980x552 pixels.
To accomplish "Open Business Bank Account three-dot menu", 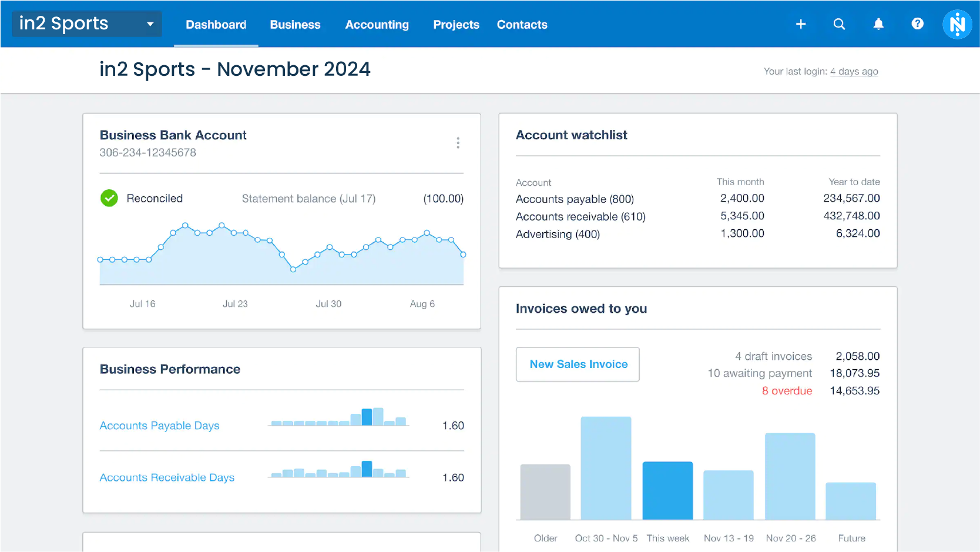I will click(x=458, y=143).
